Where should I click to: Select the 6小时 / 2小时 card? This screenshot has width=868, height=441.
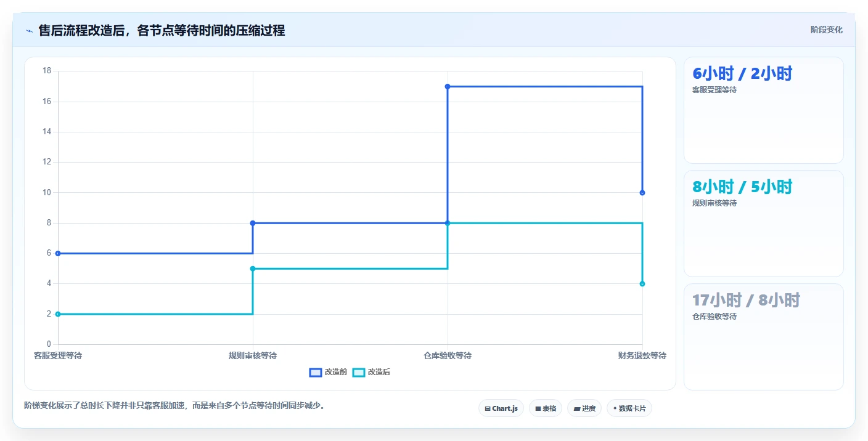click(x=763, y=110)
